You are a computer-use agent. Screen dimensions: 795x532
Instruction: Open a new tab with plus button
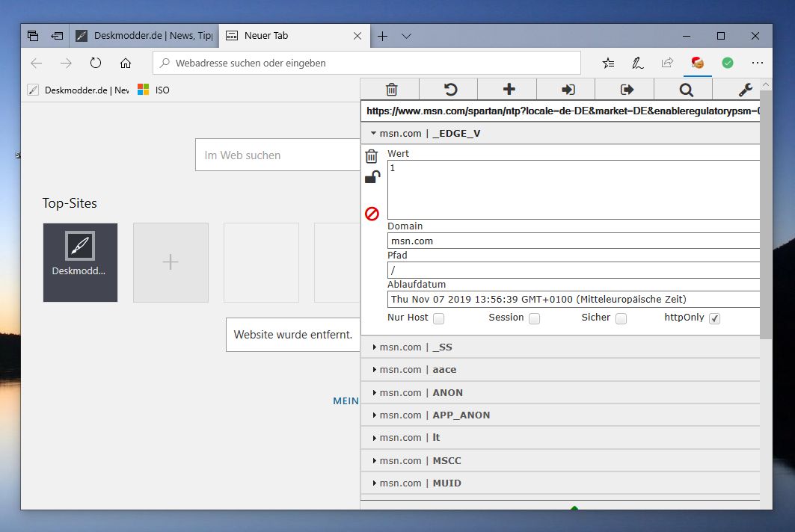click(382, 36)
